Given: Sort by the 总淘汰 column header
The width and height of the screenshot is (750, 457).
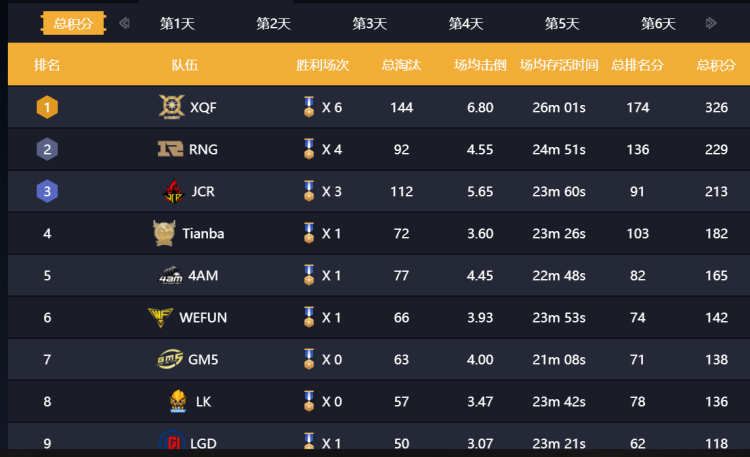Looking at the screenshot, I should [x=401, y=65].
